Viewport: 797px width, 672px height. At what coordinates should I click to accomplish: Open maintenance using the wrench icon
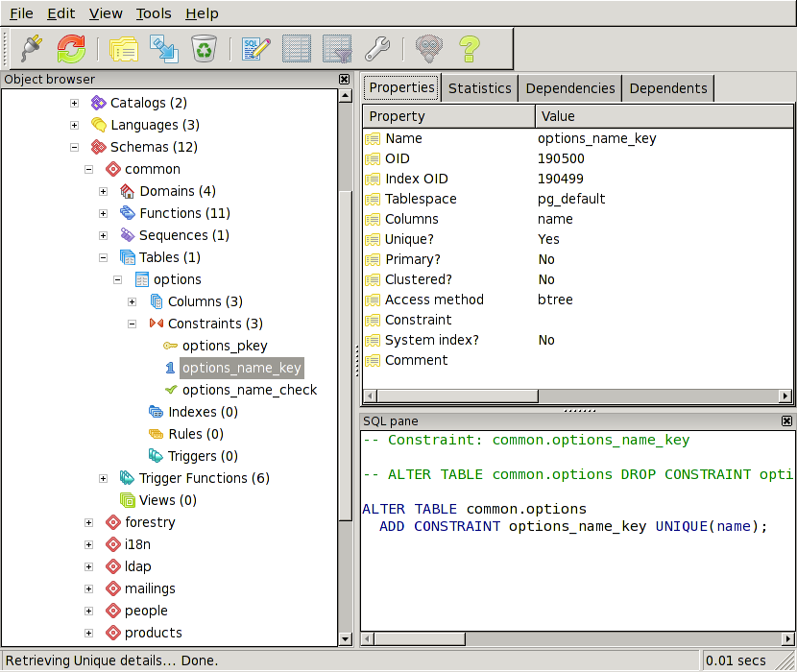376,48
